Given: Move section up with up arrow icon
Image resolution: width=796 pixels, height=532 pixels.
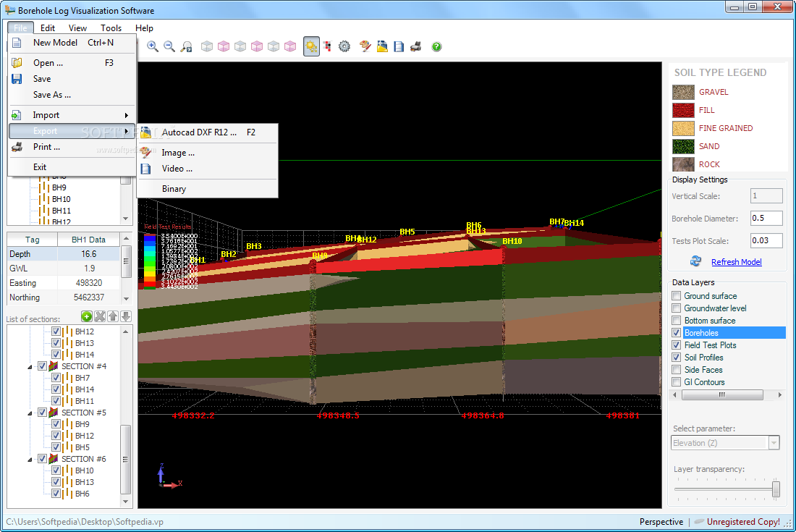Looking at the screenshot, I should tap(113, 317).
